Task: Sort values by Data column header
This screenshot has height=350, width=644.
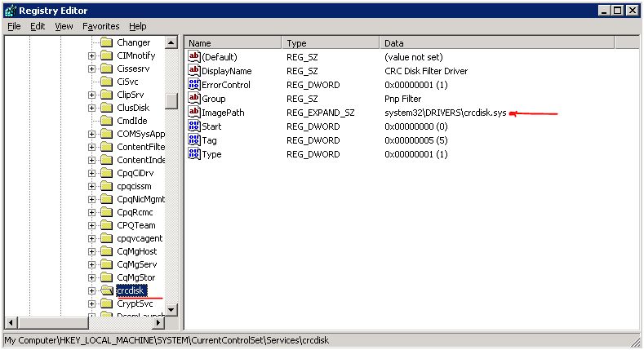Action: tap(497, 43)
